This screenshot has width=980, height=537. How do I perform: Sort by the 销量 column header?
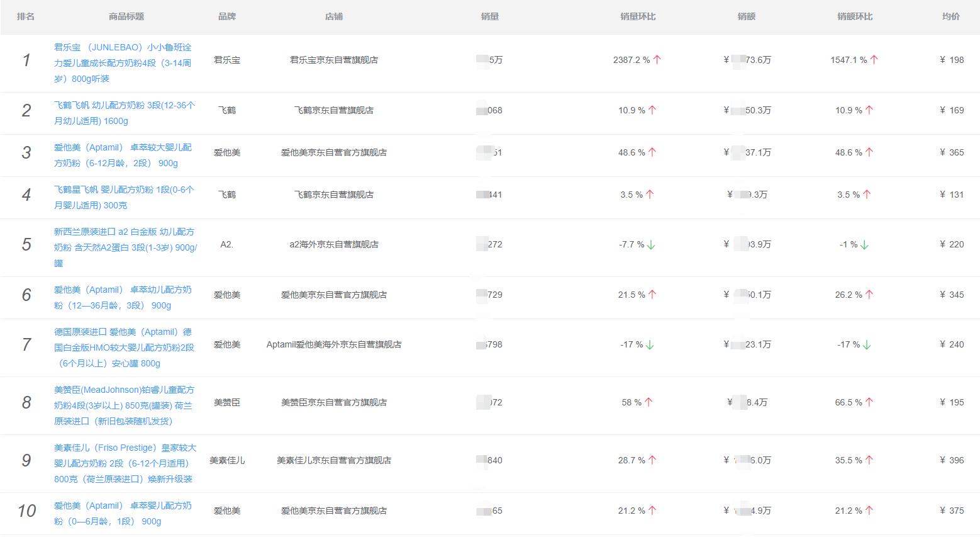[x=490, y=17]
